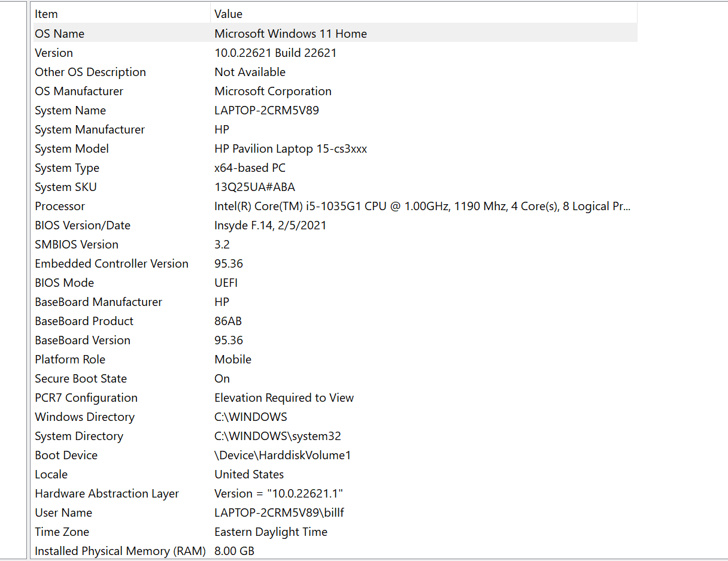728x561 pixels.
Task: Select the System Manufacturer HP row
Action: (180, 129)
